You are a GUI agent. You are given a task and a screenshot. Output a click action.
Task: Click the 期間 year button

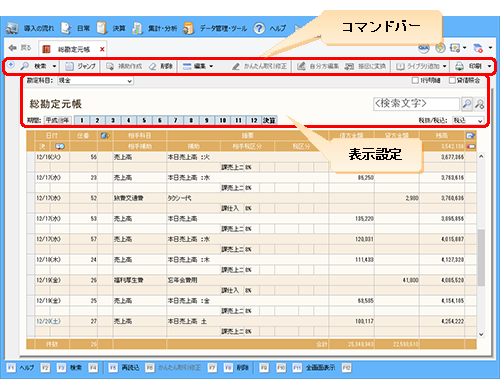coord(58,120)
